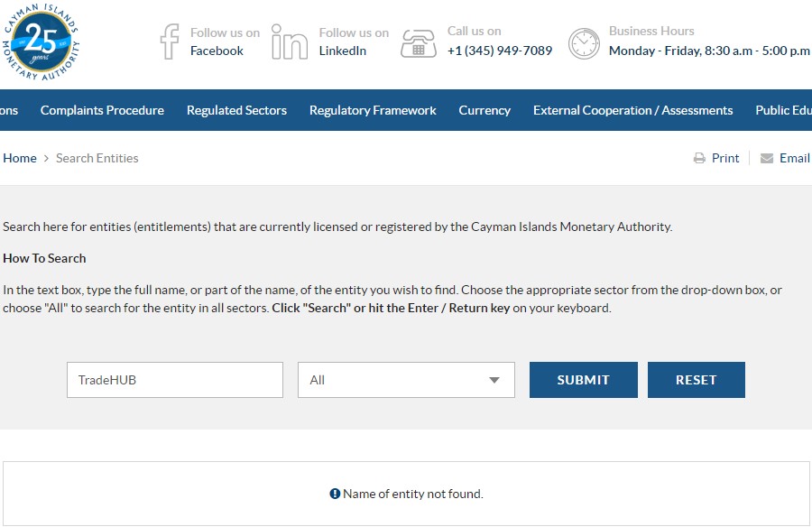
Task: Open External Cooperation / Assessments menu
Action: (x=632, y=110)
